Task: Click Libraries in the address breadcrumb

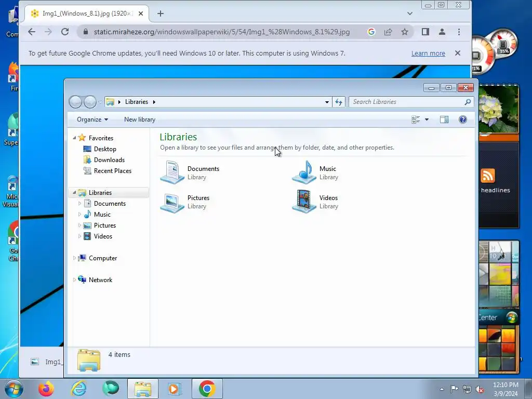Action: (x=137, y=102)
